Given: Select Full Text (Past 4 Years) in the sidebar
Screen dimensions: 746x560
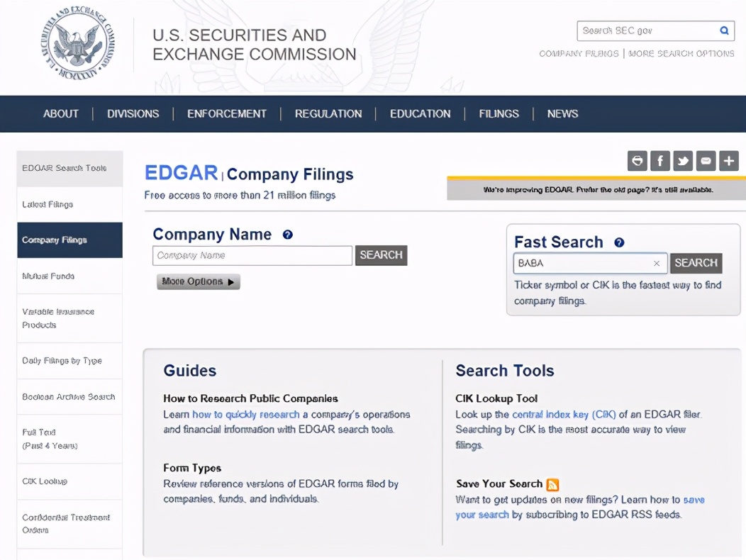Looking at the screenshot, I should click(x=70, y=439).
